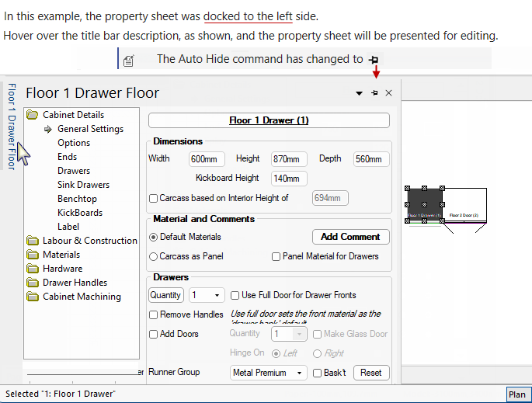Image resolution: width=532 pixels, height=403 pixels.
Task: Click the Hardware folder icon
Action: click(x=33, y=269)
